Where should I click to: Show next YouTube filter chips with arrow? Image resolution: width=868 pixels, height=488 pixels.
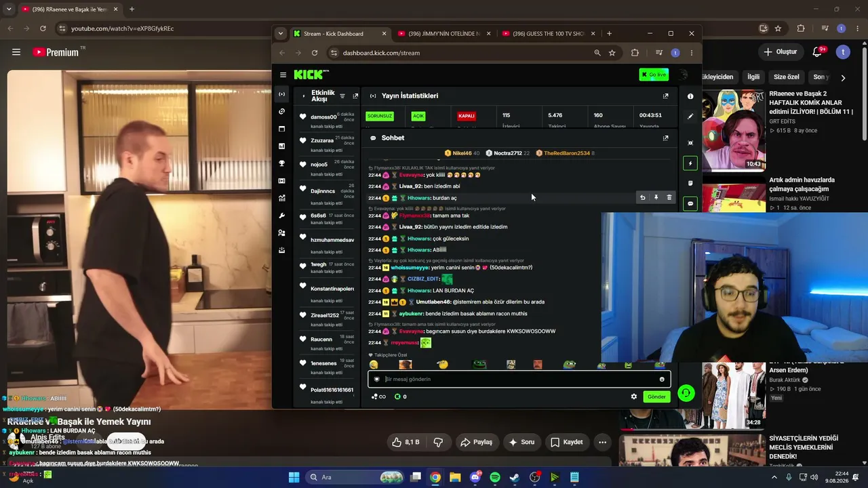(x=843, y=77)
